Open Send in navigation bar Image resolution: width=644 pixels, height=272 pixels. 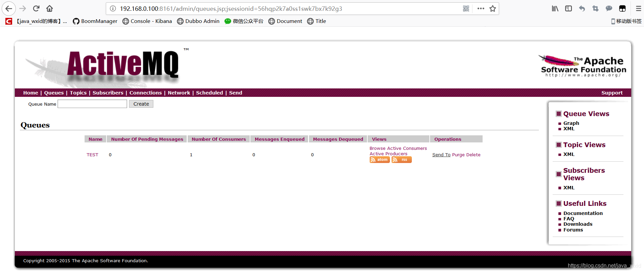(236, 93)
